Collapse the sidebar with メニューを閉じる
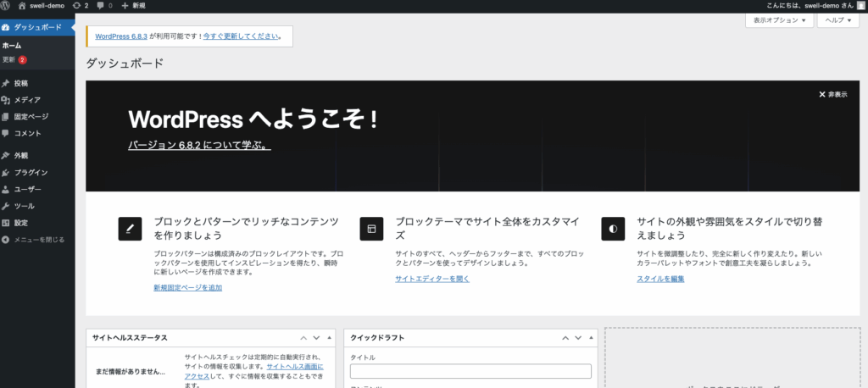The image size is (868, 388). [39, 240]
